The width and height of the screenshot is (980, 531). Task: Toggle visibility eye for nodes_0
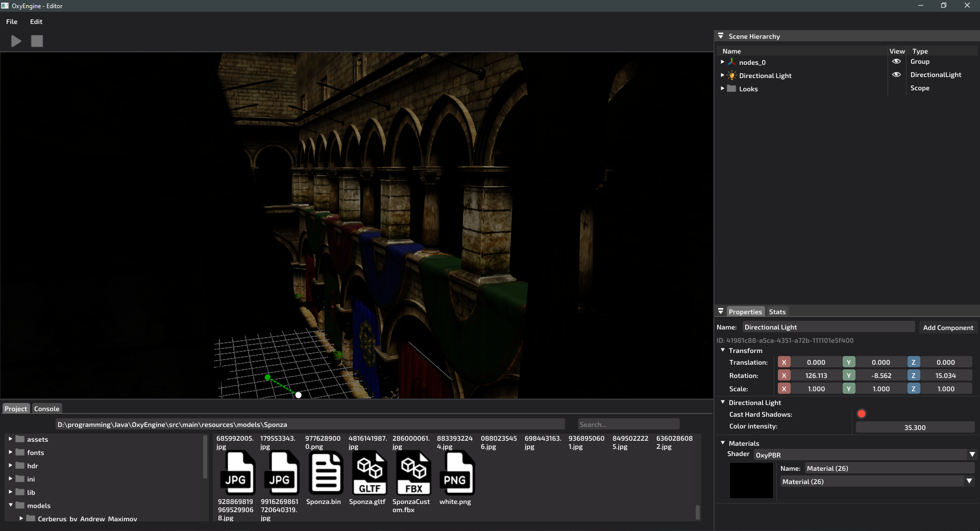pyautogui.click(x=896, y=61)
